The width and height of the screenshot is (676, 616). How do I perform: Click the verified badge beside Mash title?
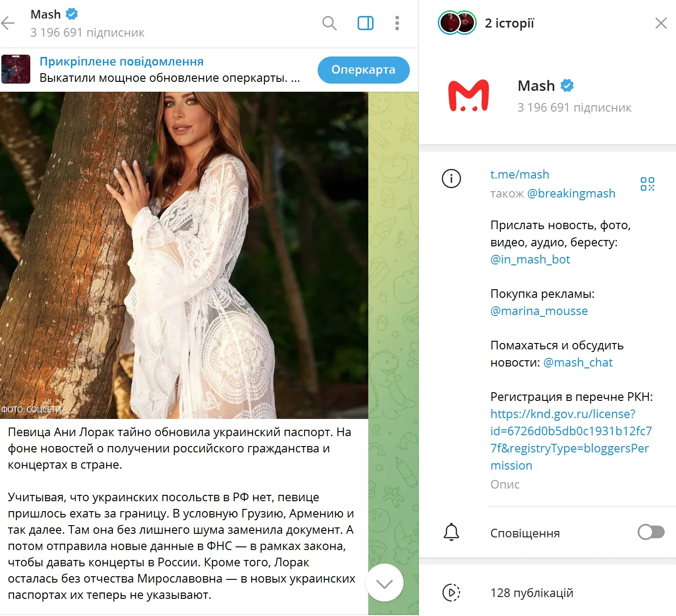pos(567,85)
